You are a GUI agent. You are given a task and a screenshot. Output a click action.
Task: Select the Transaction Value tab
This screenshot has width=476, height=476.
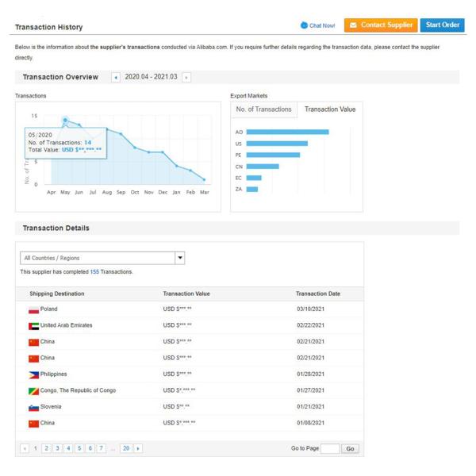pos(331,109)
